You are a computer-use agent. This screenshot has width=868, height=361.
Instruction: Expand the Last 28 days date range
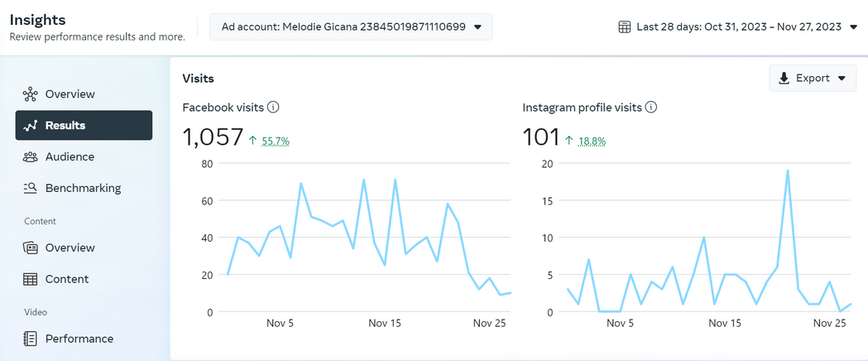click(738, 26)
